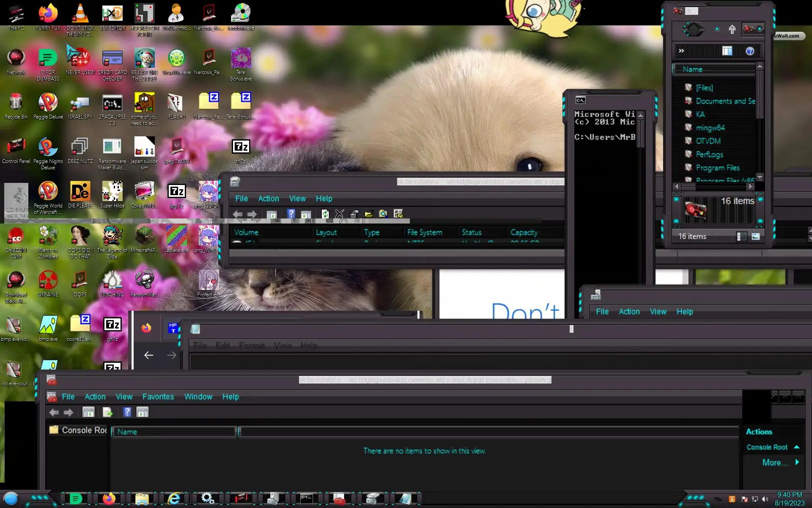Switch explorer to large thumbnails view
Viewport: 812px width, 508px height.
point(756,237)
